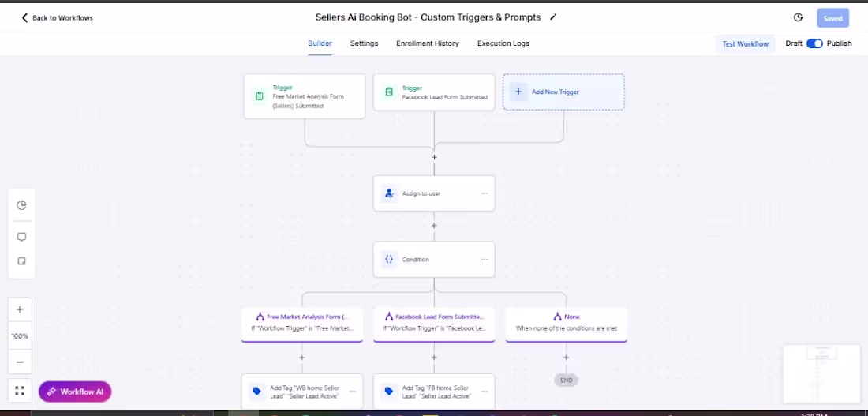Select the None branch

coord(566,324)
